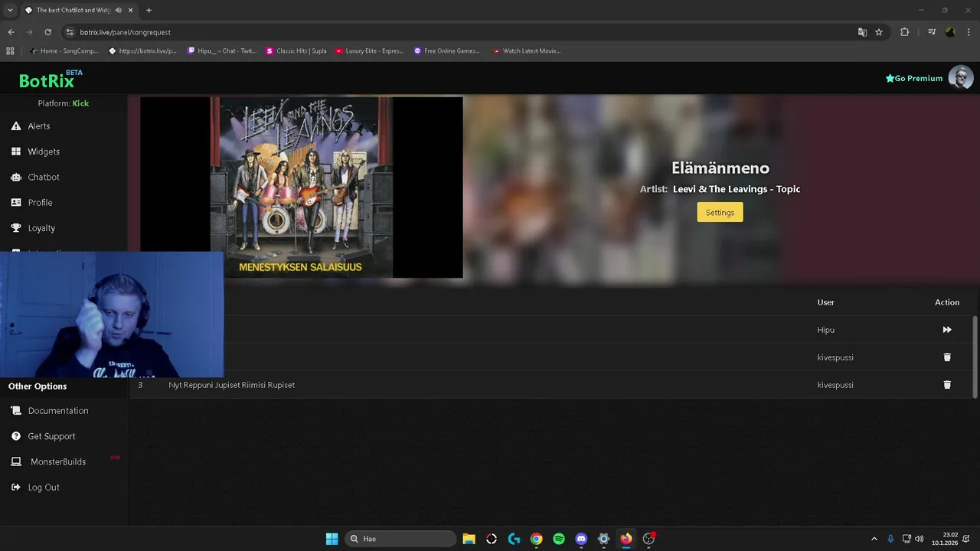The height and width of the screenshot is (551, 980).
Task: Open the tab search dropdown arrow
Action: pyautogui.click(x=10, y=10)
